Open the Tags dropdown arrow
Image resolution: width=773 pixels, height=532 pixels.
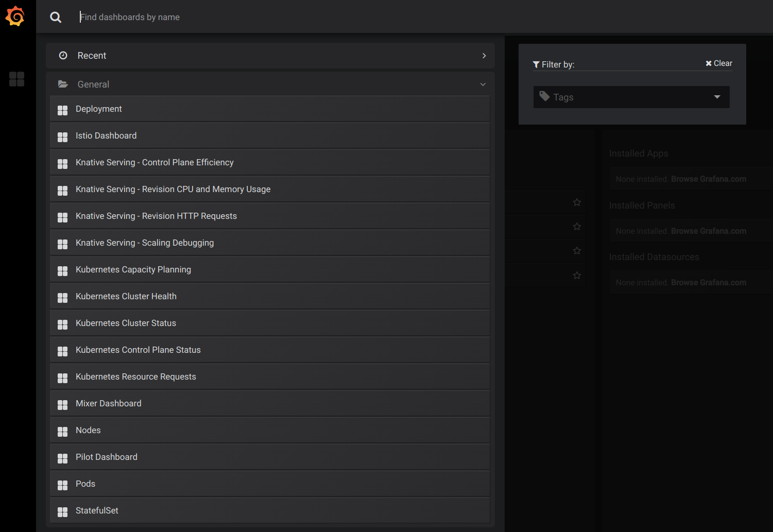[x=717, y=97]
